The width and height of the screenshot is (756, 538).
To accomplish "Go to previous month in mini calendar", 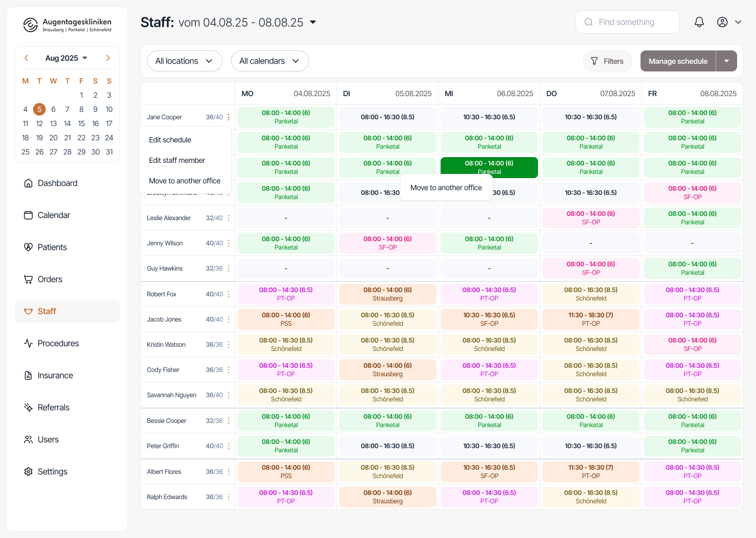I will pos(26,58).
